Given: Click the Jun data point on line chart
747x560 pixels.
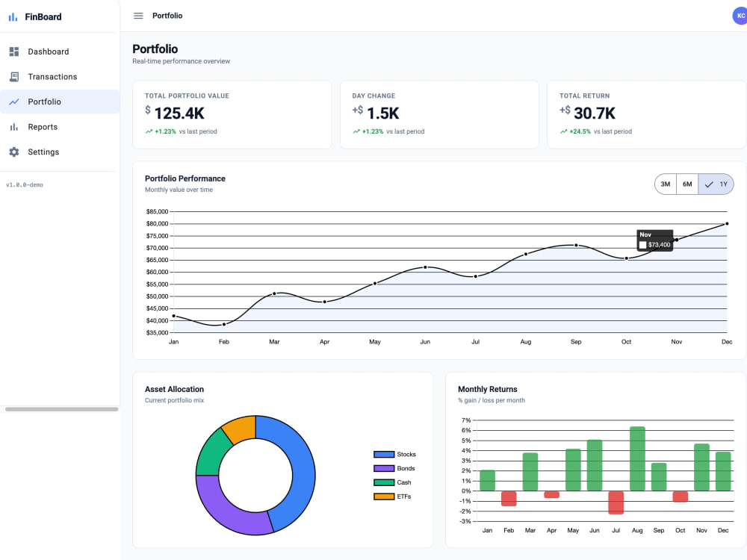Looking at the screenshot, I should click(x=425, y=267).
